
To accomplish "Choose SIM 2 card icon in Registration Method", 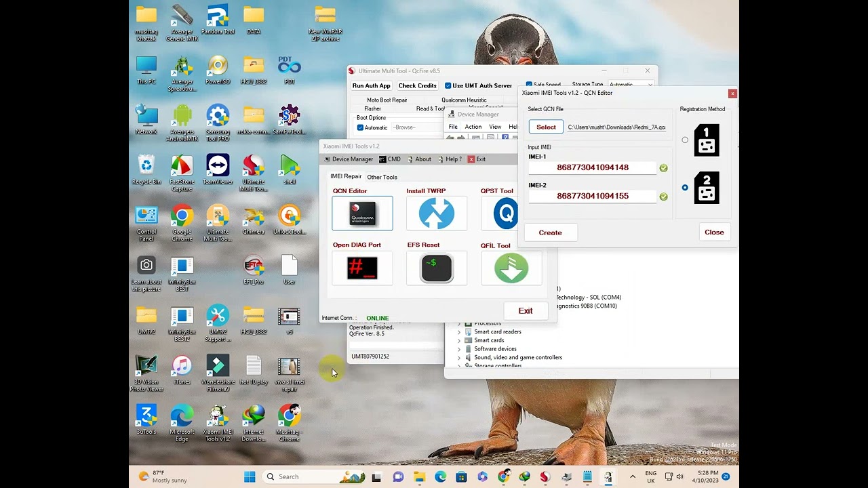I will (707, 188).
